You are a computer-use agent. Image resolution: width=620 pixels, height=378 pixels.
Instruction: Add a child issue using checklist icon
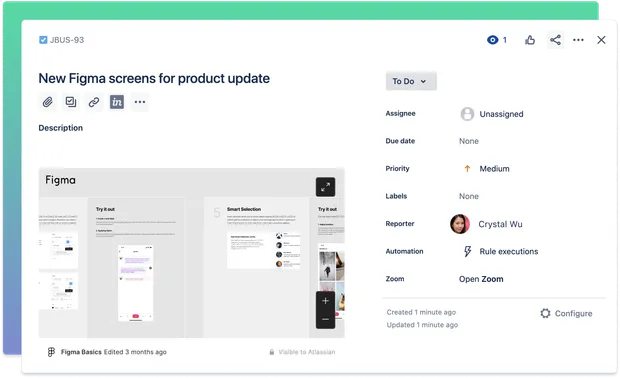coord(71,102)
